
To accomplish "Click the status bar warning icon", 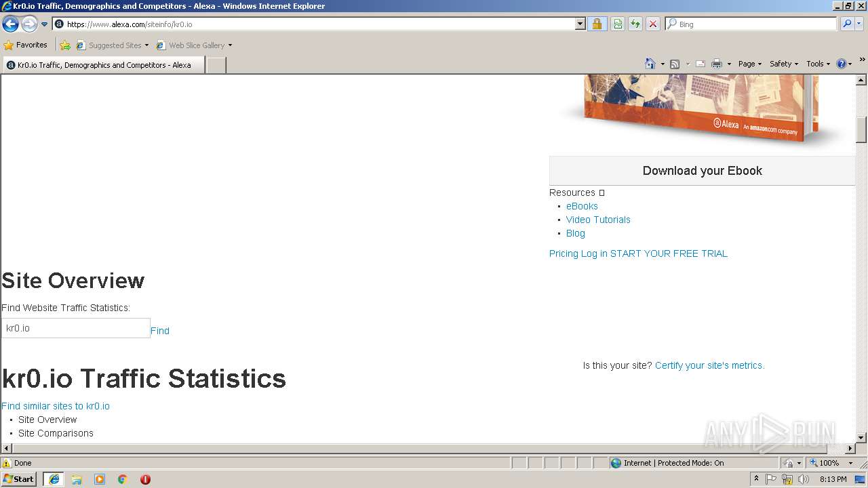I will pyautogui.click(x=7, y=463).
